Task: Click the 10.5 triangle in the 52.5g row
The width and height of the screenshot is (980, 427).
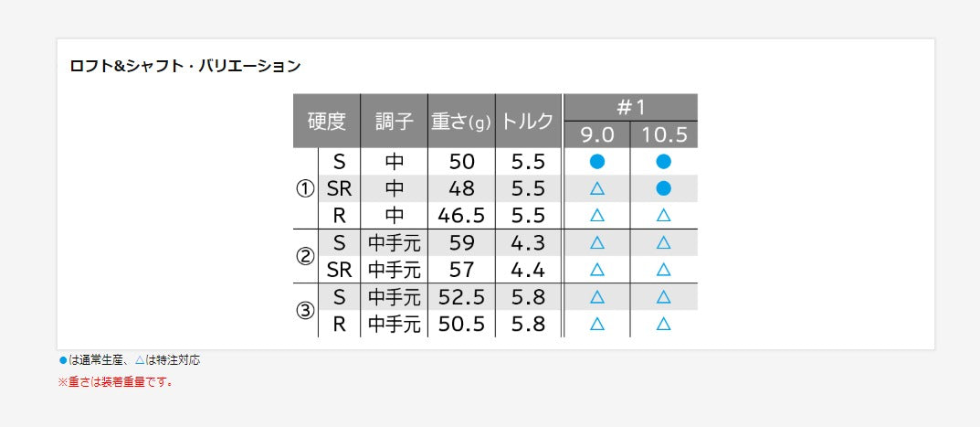Action: [x=664, y=297]
